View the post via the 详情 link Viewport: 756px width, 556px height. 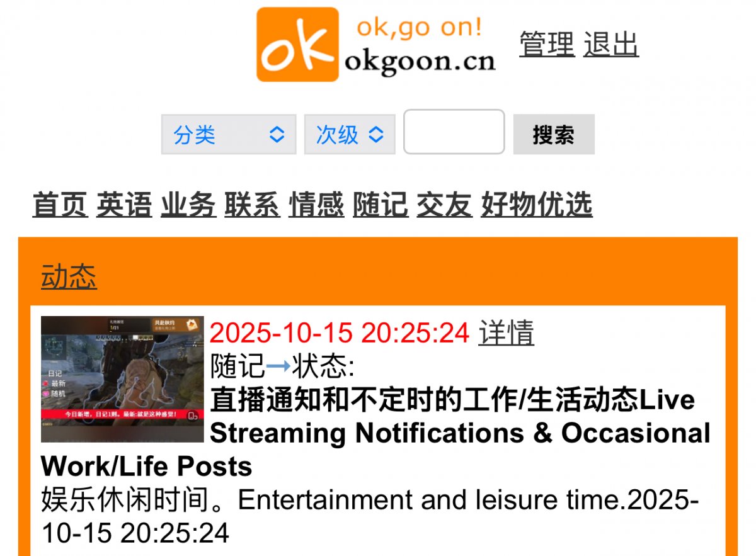[506, 332]
